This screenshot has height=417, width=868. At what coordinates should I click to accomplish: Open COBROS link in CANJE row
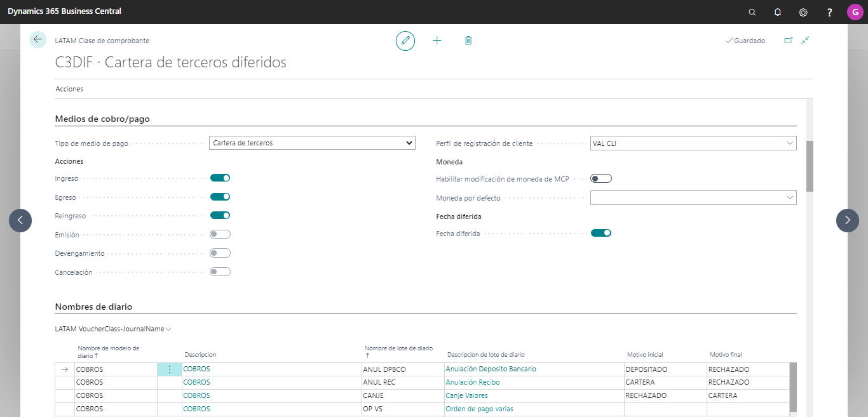point(196,395)
